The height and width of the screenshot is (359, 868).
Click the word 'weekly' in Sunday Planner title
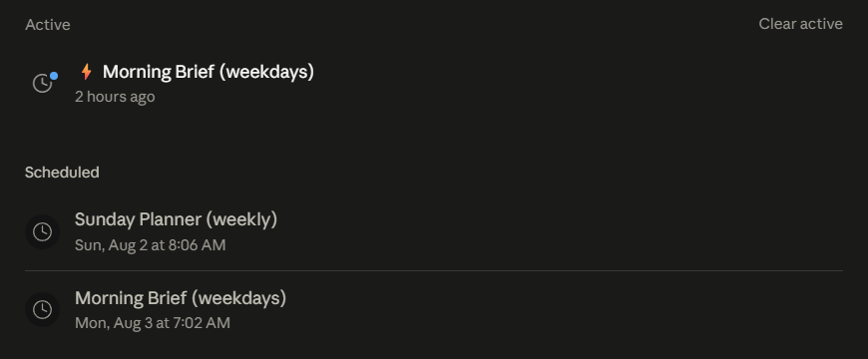click(241, 219)
